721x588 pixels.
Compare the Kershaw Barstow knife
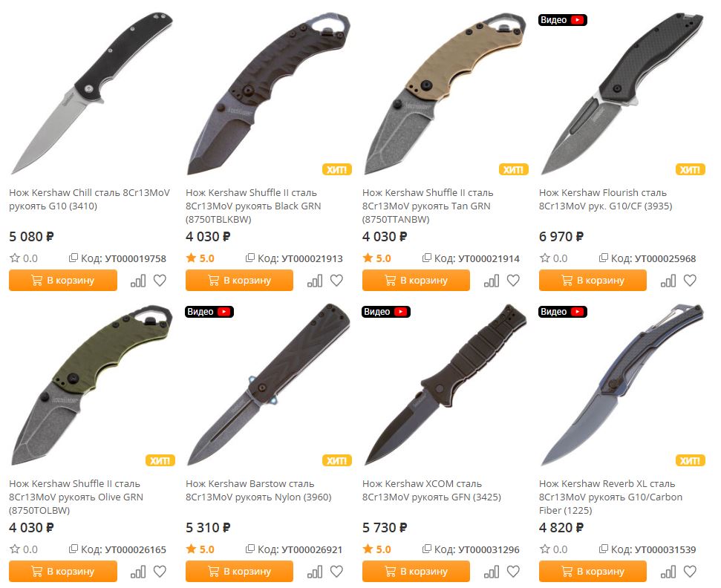point(315,572)
